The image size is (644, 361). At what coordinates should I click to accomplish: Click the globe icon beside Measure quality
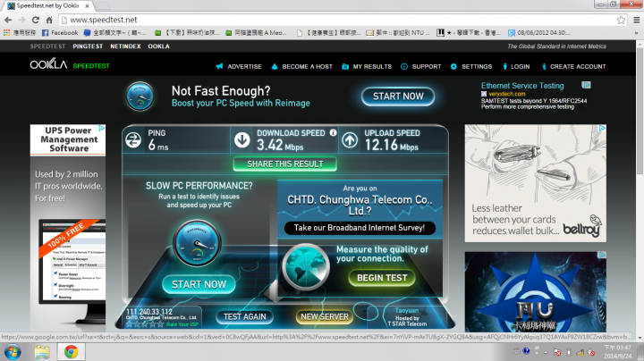(x=305, y=267)
